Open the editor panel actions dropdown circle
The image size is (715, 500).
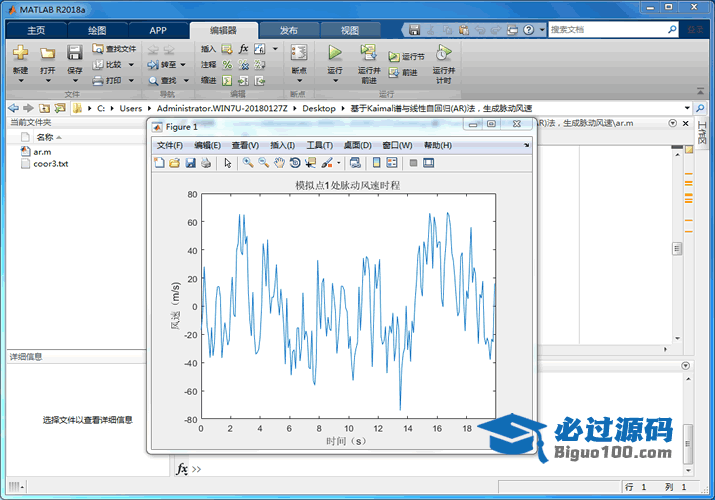pyautogui.click(x=672, y=123)
